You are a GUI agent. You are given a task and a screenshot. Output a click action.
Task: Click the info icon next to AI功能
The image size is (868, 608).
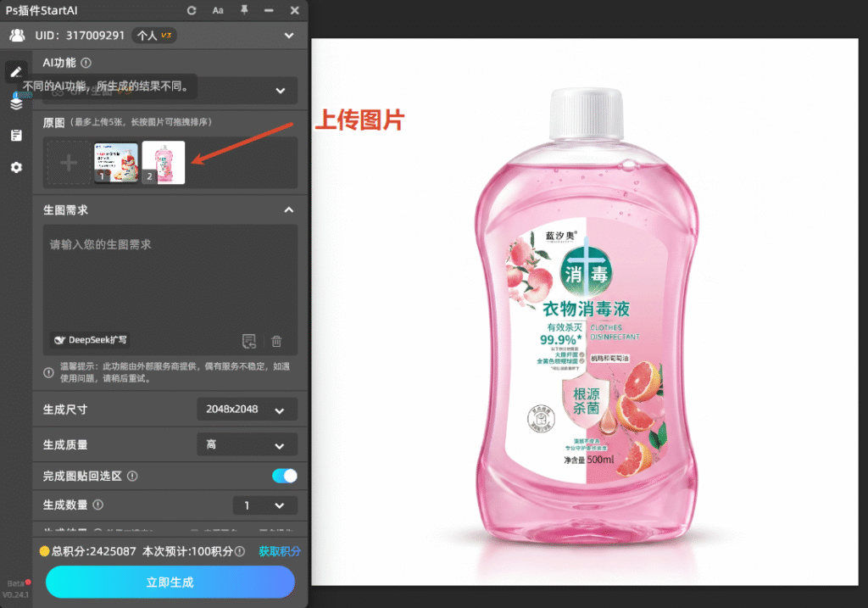[x=86, y=63]
